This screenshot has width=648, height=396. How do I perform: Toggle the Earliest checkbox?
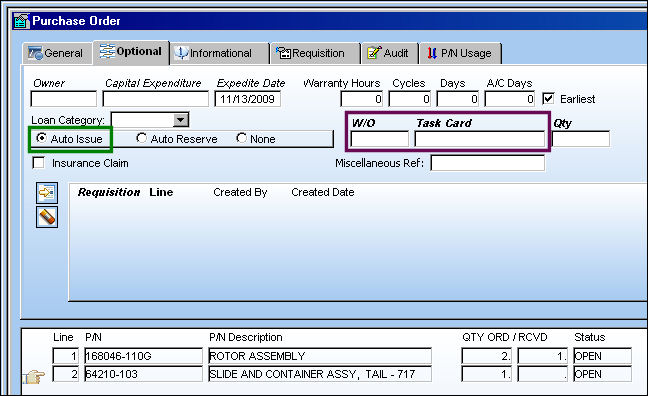click(548, 98)
